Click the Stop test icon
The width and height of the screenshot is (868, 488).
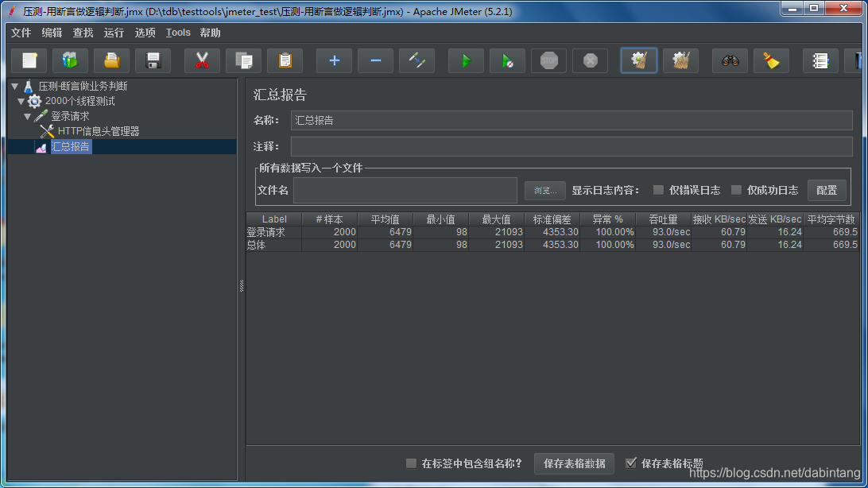[x=549, y=60]
